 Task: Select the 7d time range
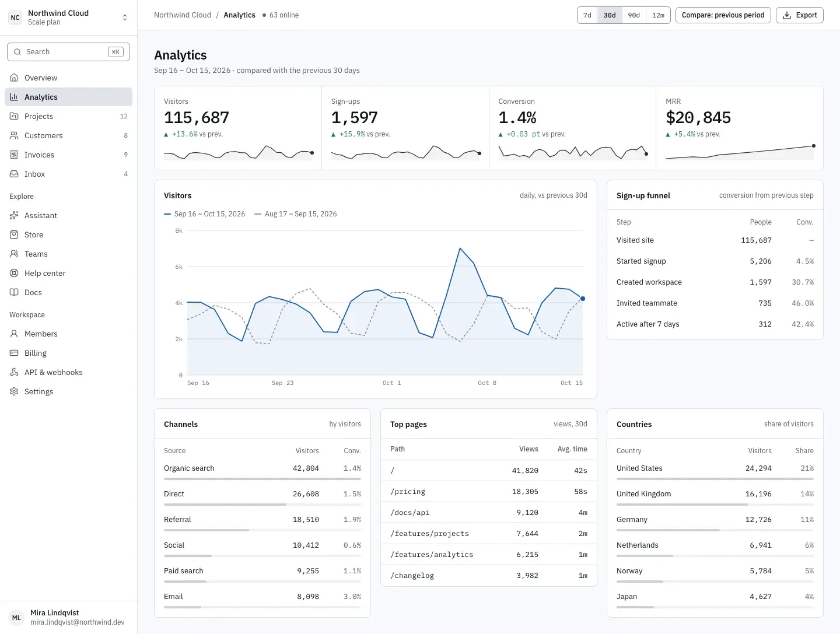pyautogui.click(x=587, y=15)
